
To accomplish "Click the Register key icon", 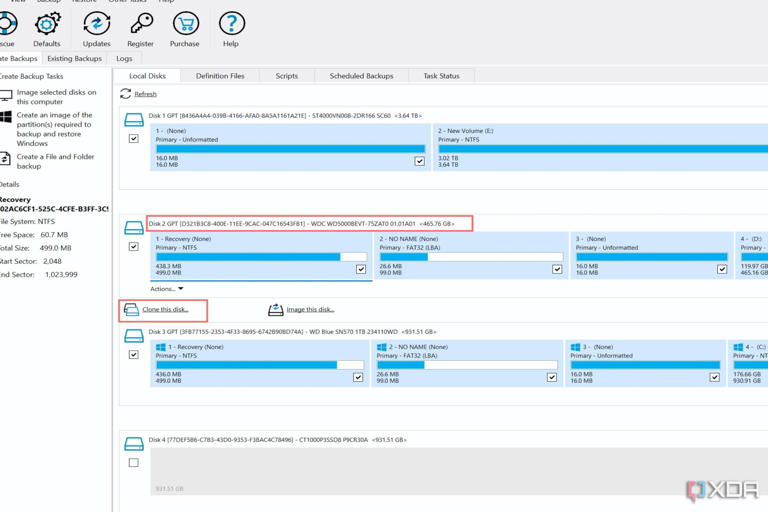I will click(x=141, y=24).
